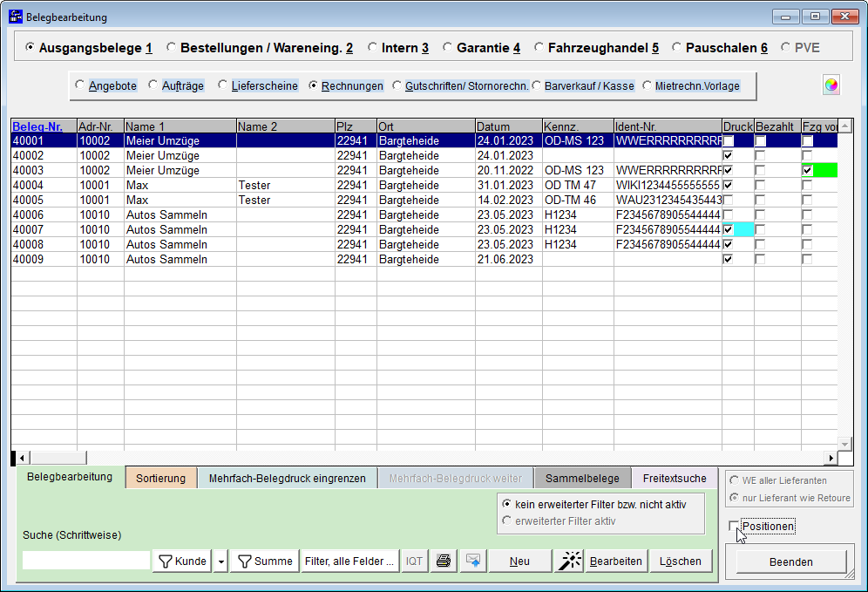Select erweiterter Filter aktiv option
The image size is (868, 592).
pos(506,521)
